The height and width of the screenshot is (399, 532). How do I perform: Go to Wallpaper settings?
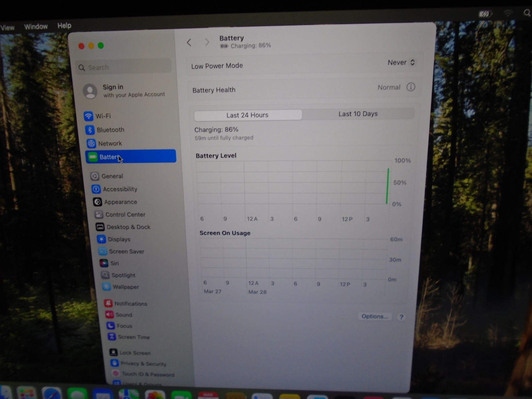coord(120,287)
